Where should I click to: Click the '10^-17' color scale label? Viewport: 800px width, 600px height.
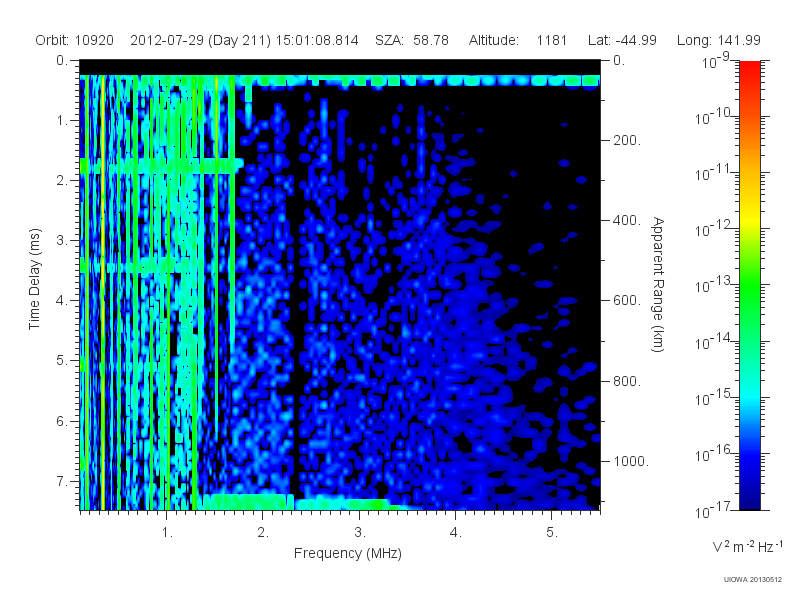tap(713, 510)
